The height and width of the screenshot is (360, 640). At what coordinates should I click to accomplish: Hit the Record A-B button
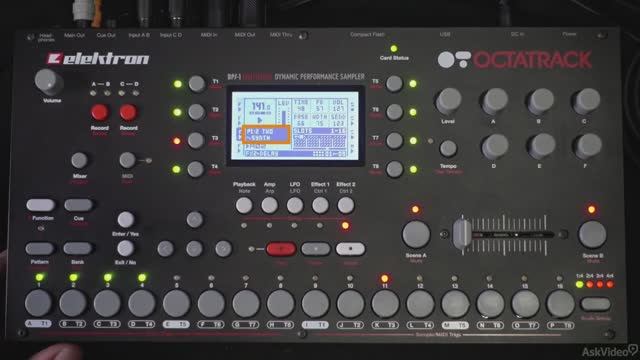tap(100, 112)
